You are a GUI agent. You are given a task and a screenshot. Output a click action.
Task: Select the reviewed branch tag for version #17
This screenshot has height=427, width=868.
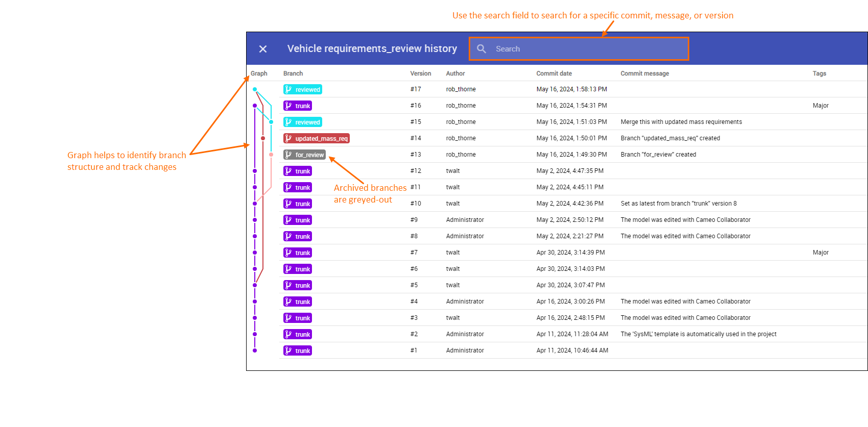pos(303,89)
